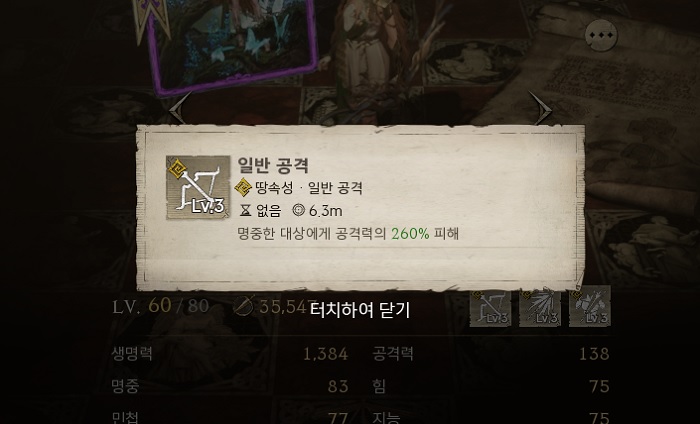Tap the green 260% damage value
700x424 pixels.
tap(410, 233)
